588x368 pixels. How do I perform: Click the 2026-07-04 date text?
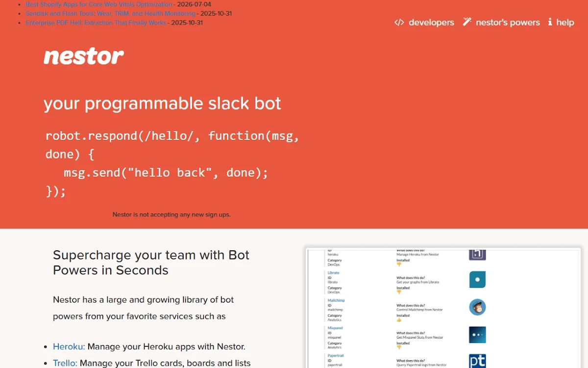(x=194, y=4)
